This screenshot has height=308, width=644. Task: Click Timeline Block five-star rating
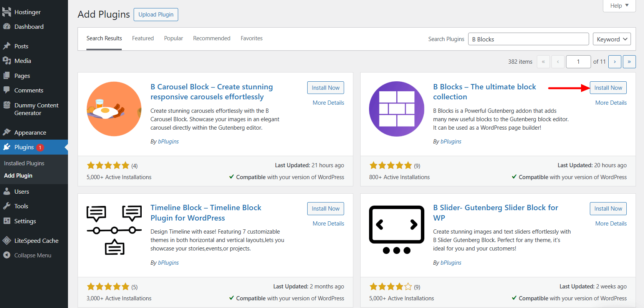108,287
